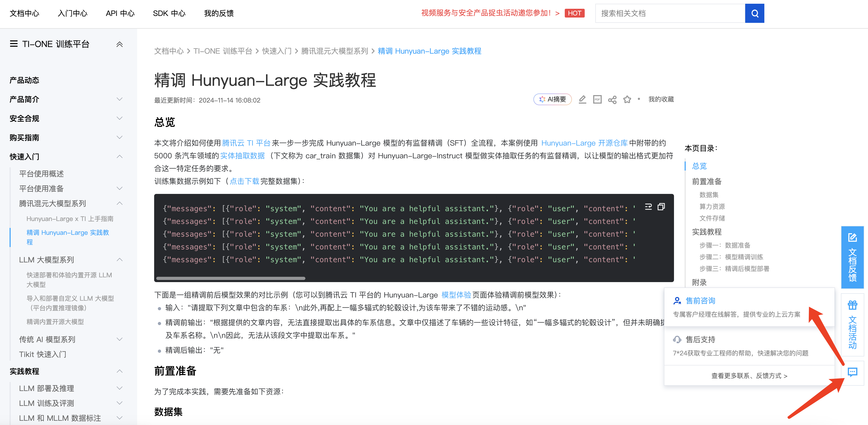Click the code block horizontal scrollbar
868x425 pixels.
(231, 278)
